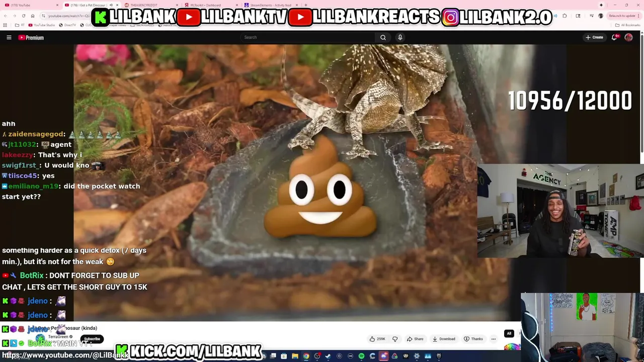View site information icon in address bar
The height and width of the screenshot is (362, 644).
click(44, 16)
